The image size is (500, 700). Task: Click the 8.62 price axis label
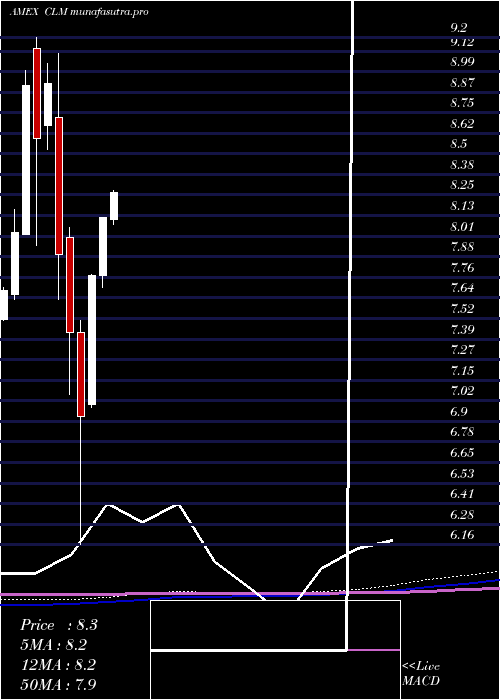462,124
